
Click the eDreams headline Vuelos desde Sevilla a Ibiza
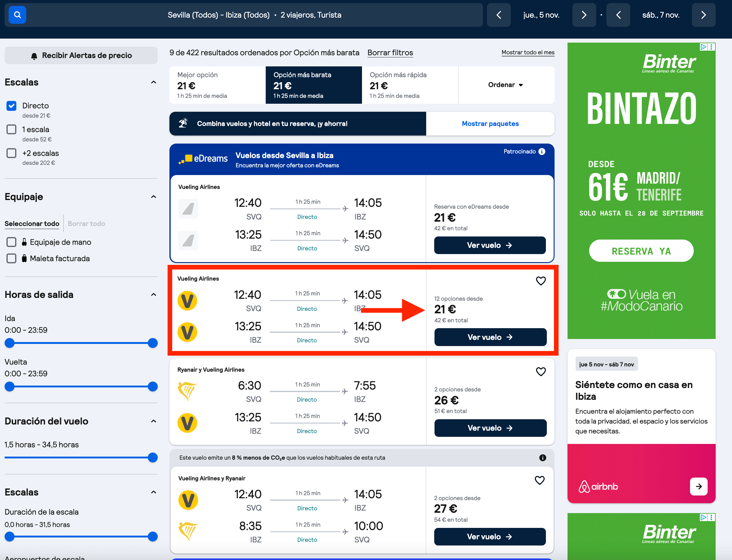284,156
